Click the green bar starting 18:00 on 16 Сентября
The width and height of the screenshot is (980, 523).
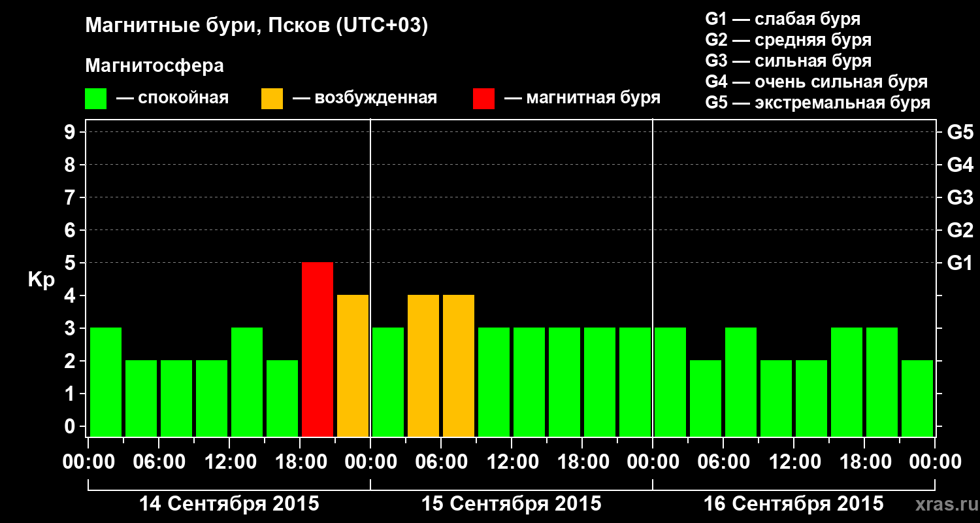(882, 382)
